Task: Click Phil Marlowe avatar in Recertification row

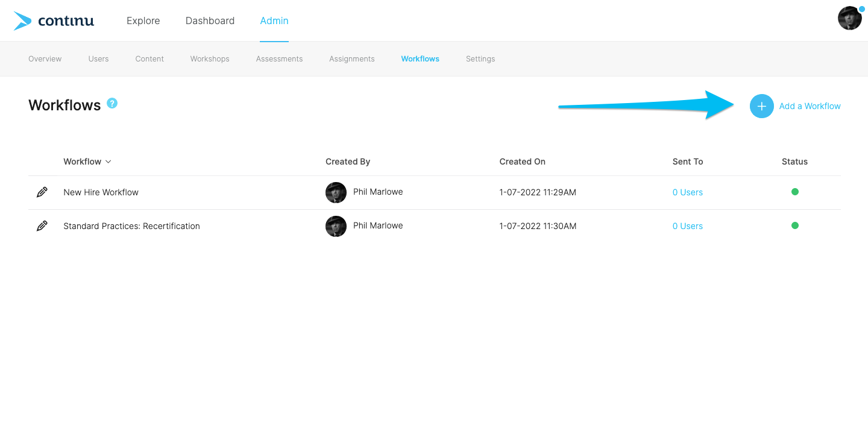Action: [336, 226]
